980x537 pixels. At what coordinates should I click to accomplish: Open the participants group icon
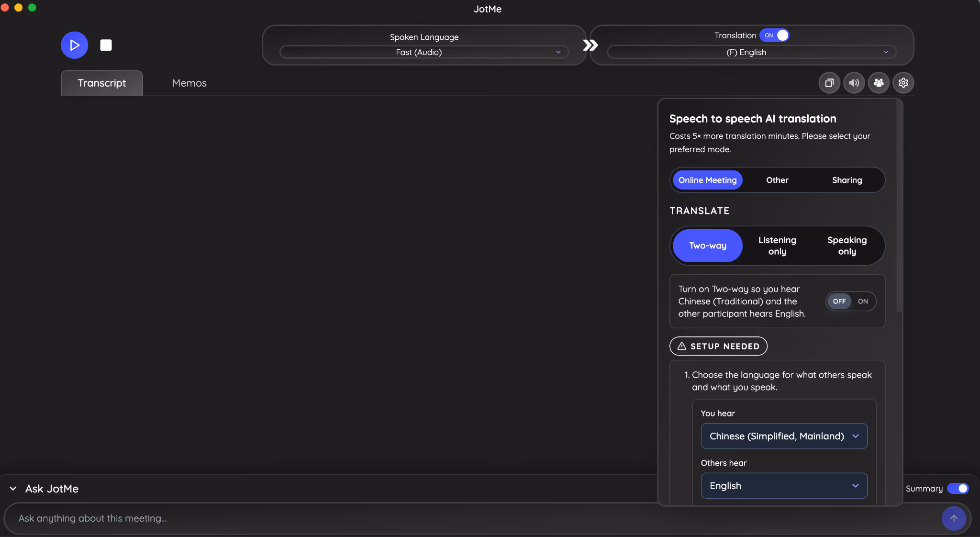(x=879, y=83)
